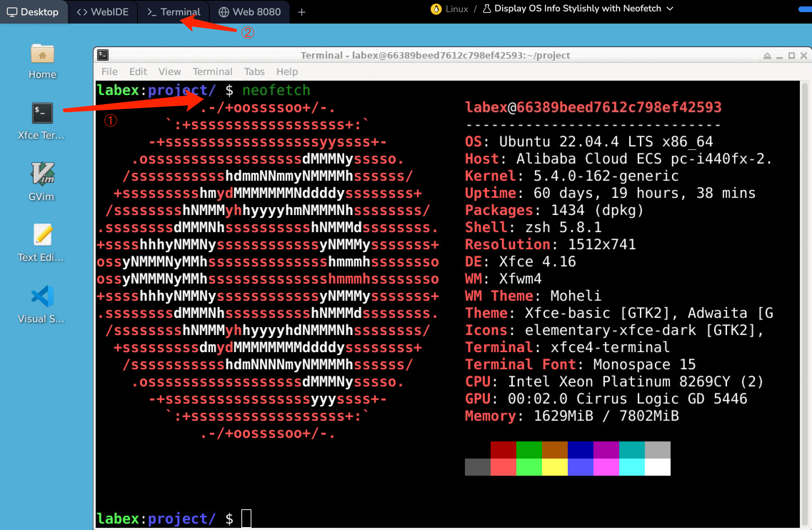Click the 'Shell: zsh 5.8.1' line
812x530 pixels.
point(533,227)
